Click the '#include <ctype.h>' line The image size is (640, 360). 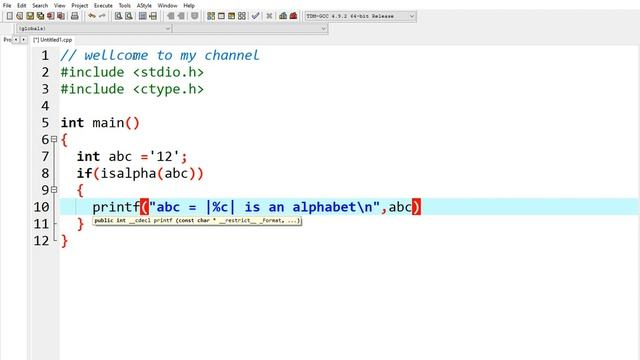132,89
